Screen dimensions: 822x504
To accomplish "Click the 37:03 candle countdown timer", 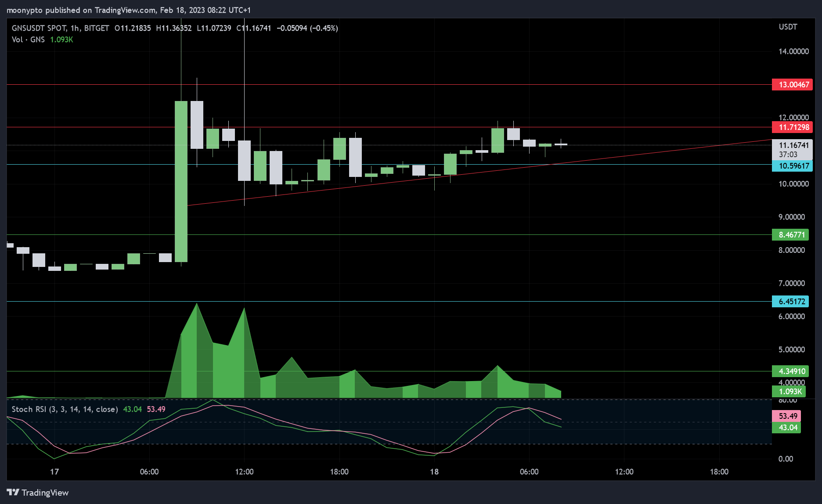I will click(788, 155).
